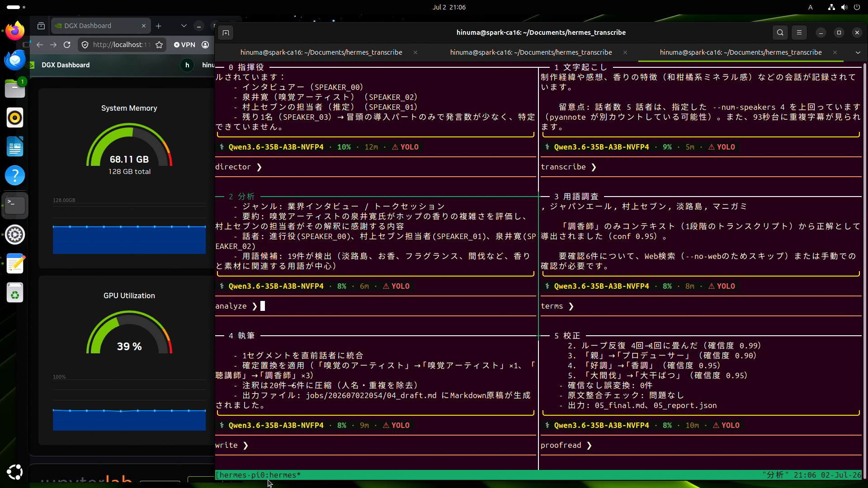Launch Thunderbird mail from the dock
The width and height of the screenshot is (868, 488).
click(15, 60)
